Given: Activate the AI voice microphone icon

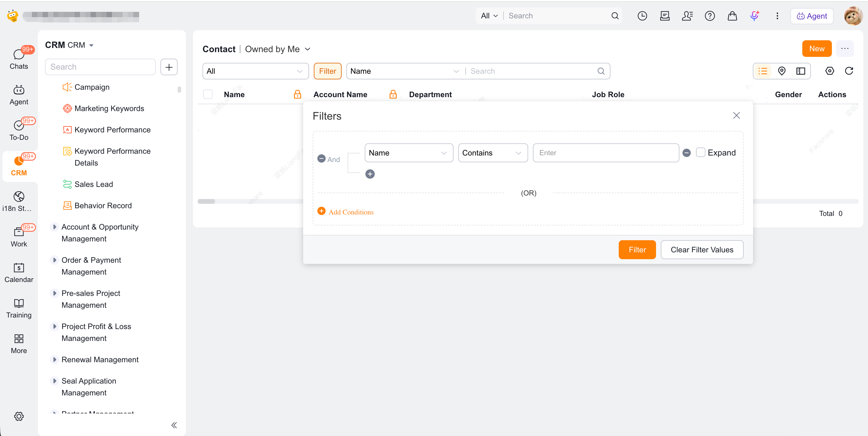Looking at the screenshot, I should (754, 16).
